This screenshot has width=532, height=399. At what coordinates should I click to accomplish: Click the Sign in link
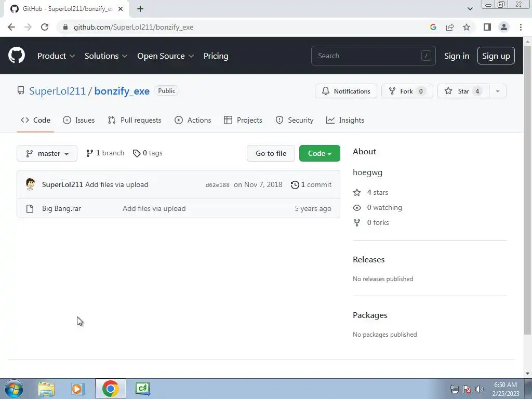pyautogui.click(x=457, y=56)
